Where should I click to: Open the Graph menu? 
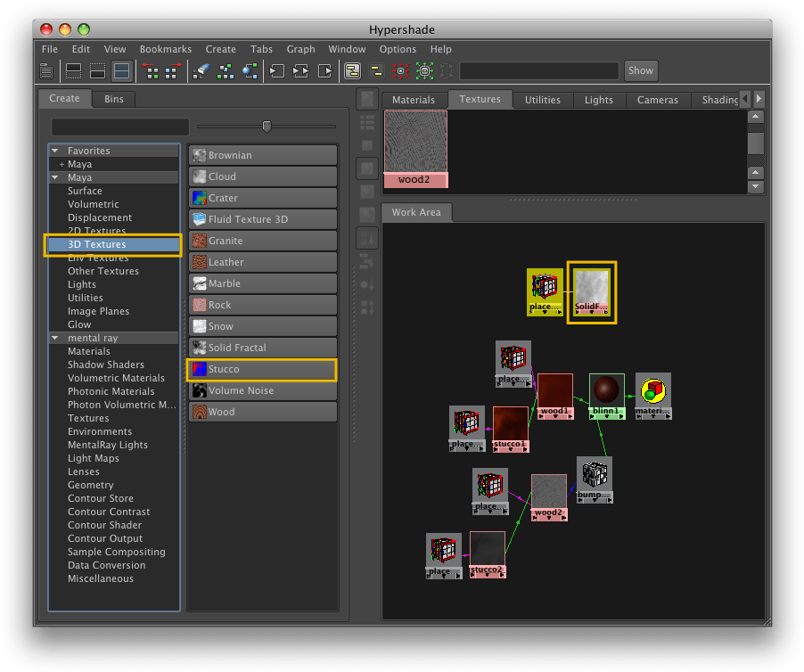[300, 49]
